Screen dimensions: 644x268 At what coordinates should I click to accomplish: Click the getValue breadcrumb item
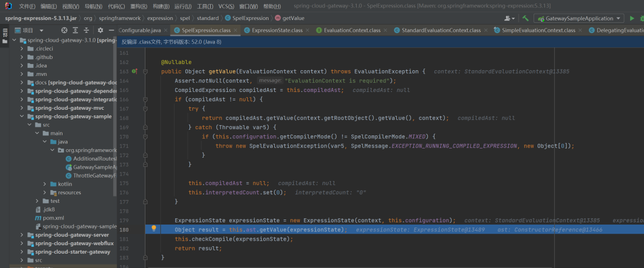290,18
